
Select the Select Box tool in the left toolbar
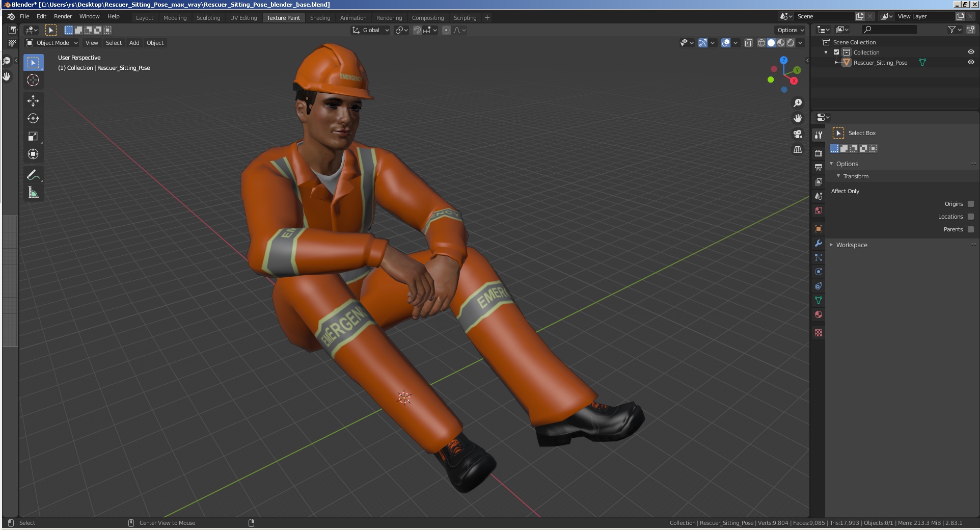(x=33, y=63)
